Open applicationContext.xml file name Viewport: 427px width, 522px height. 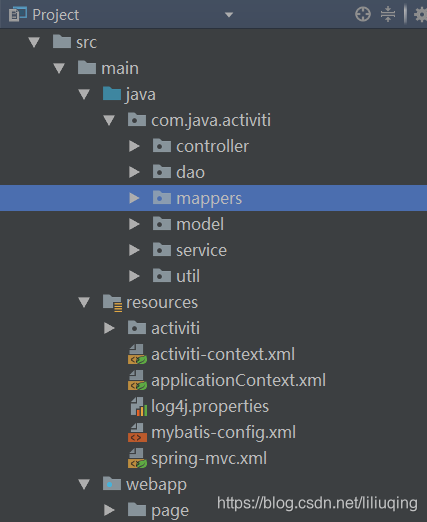coord(239,381)
